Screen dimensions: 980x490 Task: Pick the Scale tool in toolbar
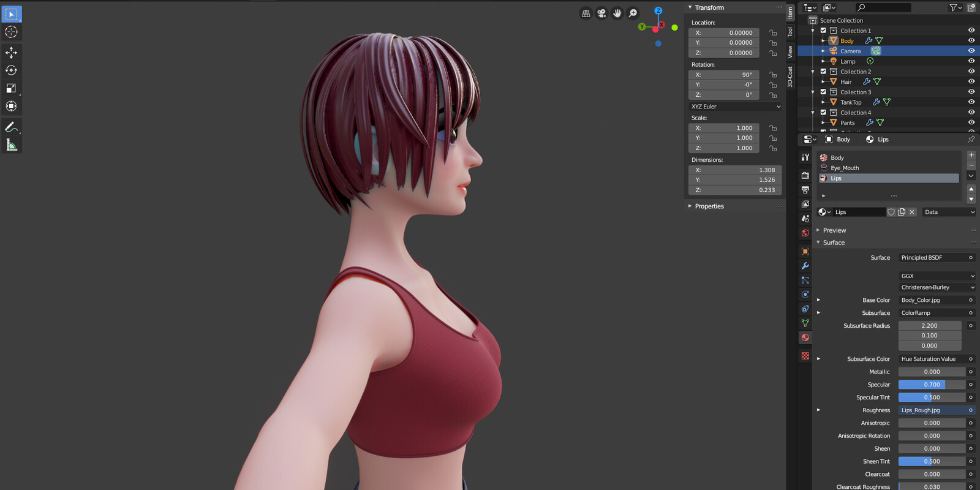(11, 88)
